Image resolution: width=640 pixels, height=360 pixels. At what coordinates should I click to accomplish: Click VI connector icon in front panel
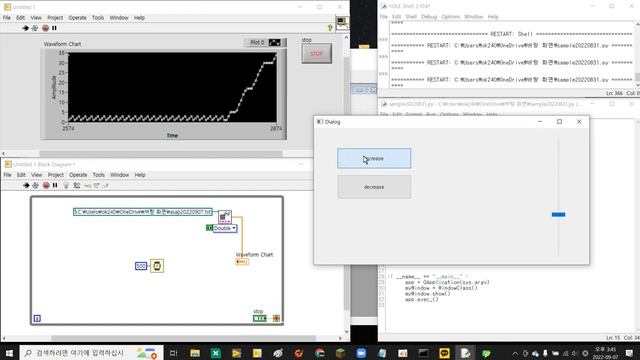pyautogui.click(x=342, y=22)
